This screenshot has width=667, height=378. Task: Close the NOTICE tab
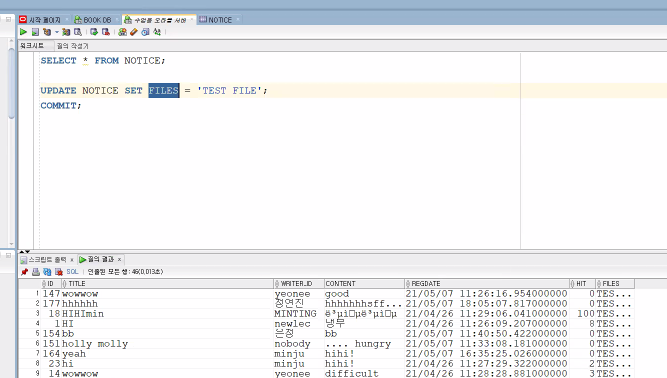click(x=238, y=20)
